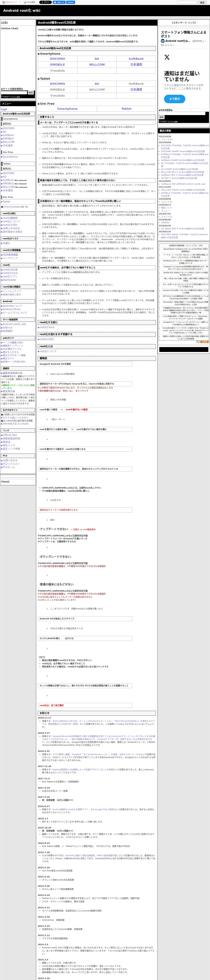Open SoftBank in the Smartphone table
Image resolution: width=210 pixels, height=980 pixels.
[136, 59]
